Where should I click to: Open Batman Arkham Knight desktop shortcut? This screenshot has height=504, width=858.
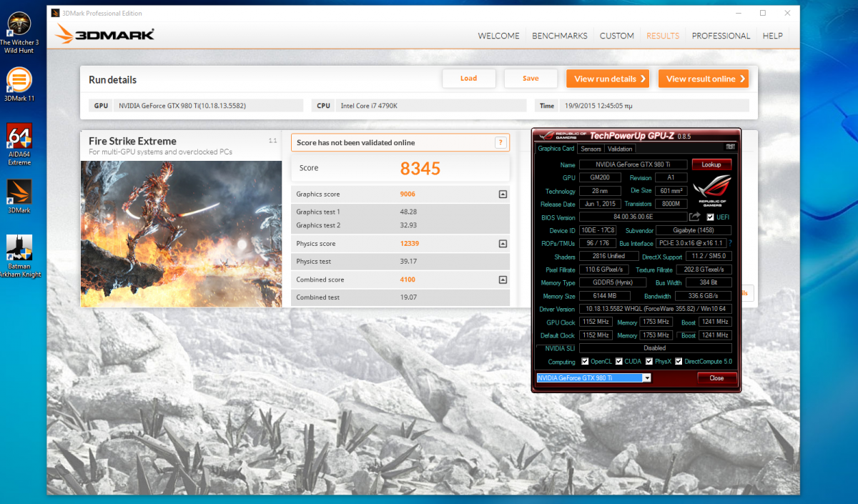coord(19,257)
